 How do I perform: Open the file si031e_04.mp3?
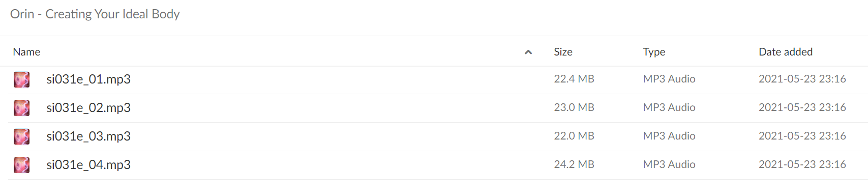(x=88, y=165)
